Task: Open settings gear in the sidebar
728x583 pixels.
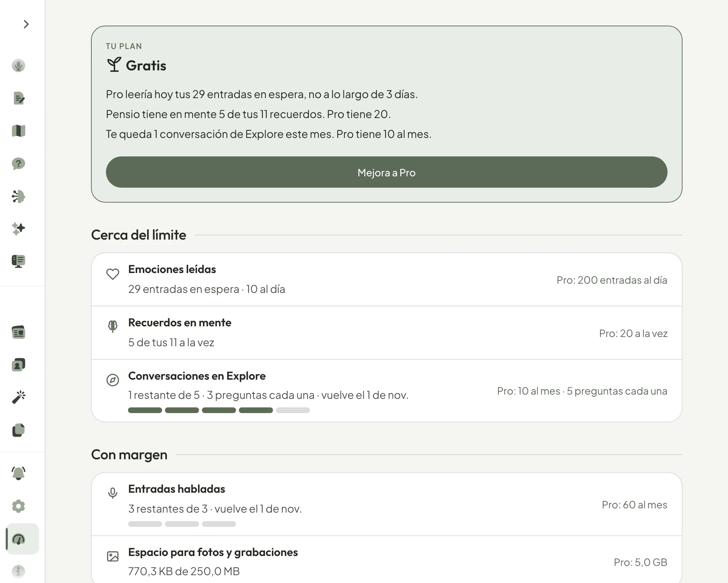Action: pos(18,506)
